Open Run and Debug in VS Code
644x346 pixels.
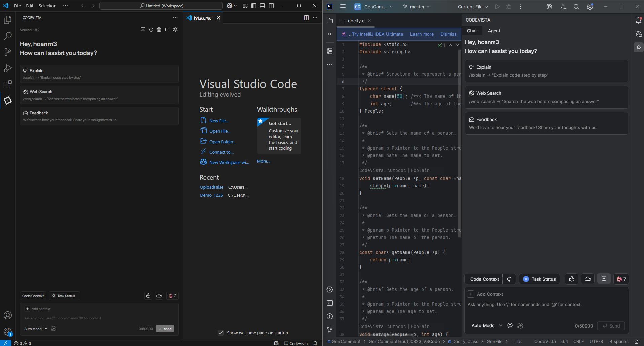pyautogui.click(x=8, y=68)
